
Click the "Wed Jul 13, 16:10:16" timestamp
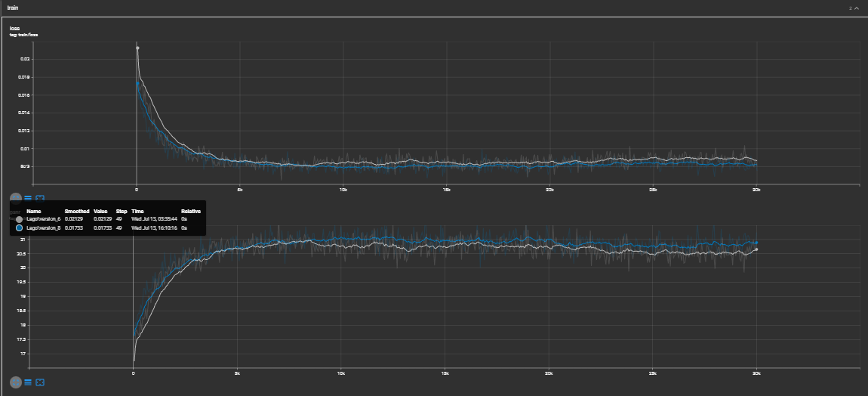pos(154,228)
